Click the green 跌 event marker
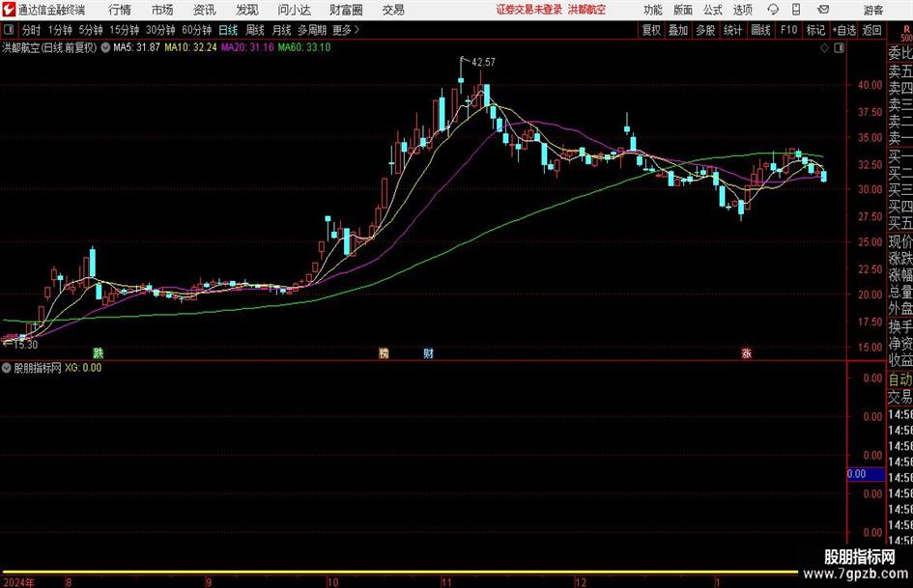The height and width of the screenshot is (588, 913). pos(99,353)
